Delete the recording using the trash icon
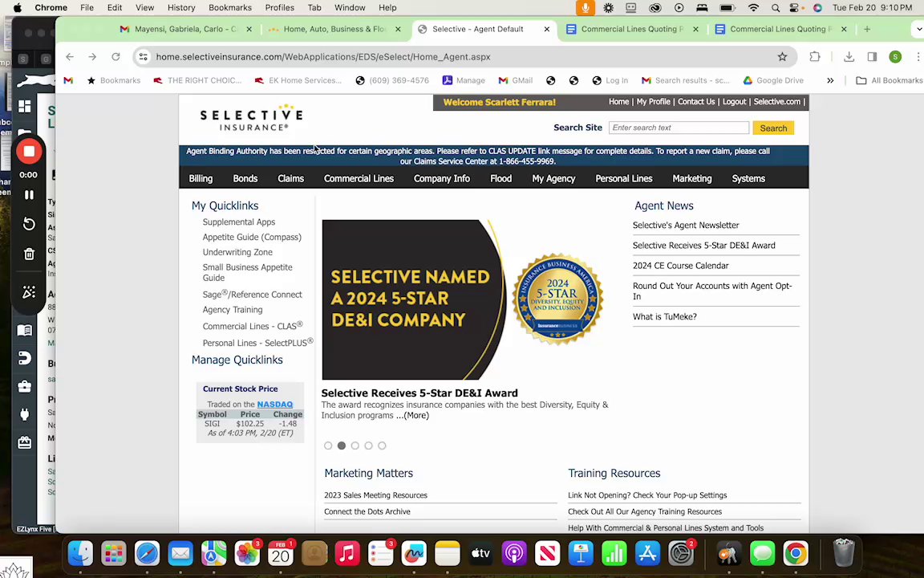The height and width of the screenshot is (578, 924). 28,254
